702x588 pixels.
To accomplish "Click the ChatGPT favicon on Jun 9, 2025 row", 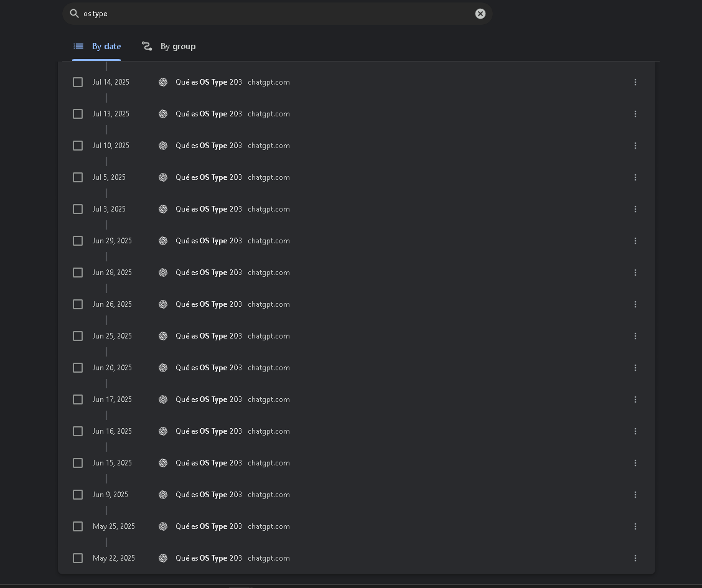I will [x=163, y=495].
